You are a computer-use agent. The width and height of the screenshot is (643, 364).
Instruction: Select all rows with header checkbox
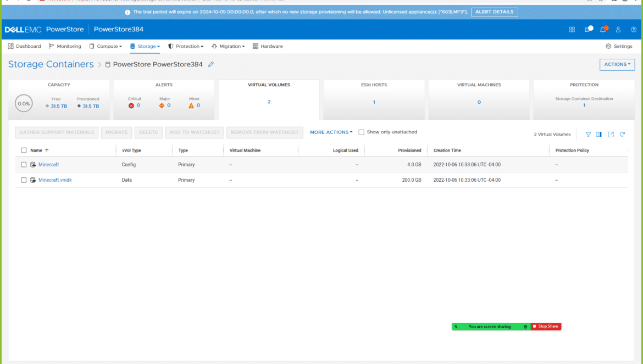click(24, 150)
